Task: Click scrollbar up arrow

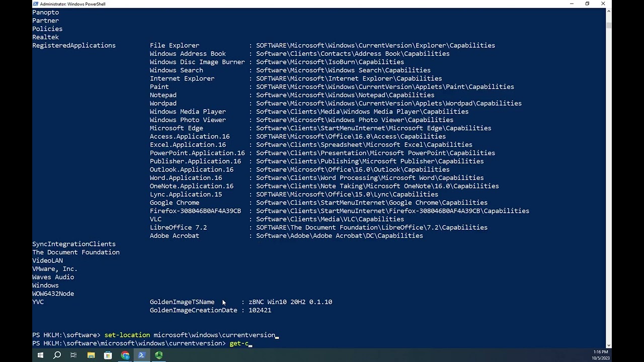Action: 609,11
